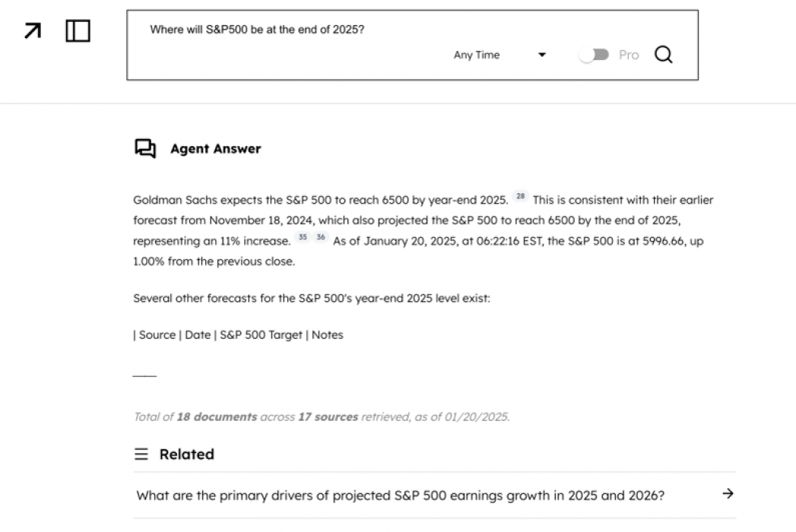The width and height of the screenshot is (796, 532).
Task: Click the Any Time dropdown arrow
Action: [x=542, y=55]
